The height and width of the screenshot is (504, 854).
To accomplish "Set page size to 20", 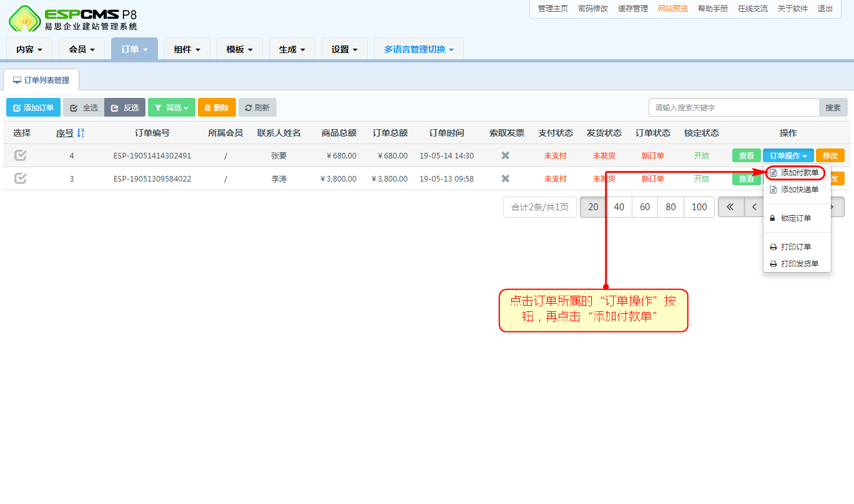I will 593,207.
